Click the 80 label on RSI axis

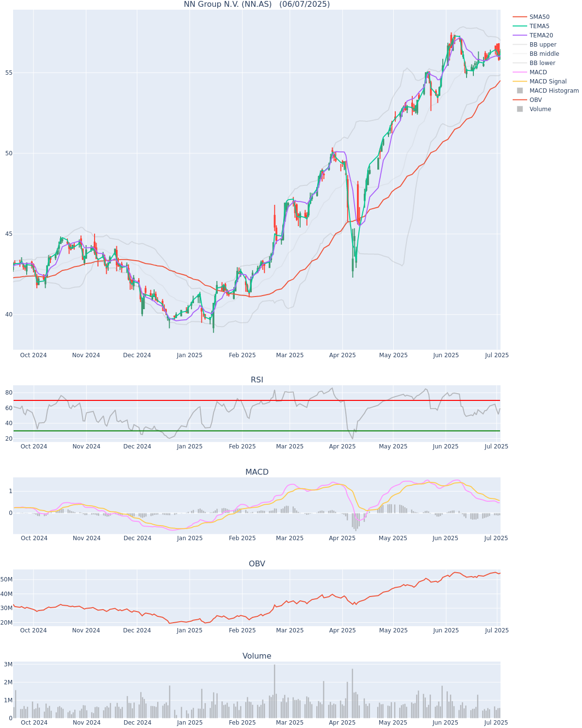pos(9,393)
